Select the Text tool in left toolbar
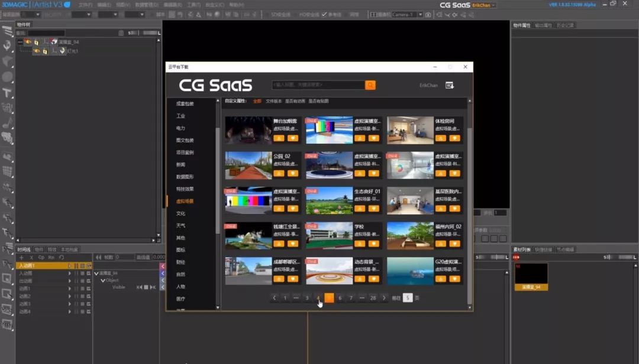 [7, 93]
